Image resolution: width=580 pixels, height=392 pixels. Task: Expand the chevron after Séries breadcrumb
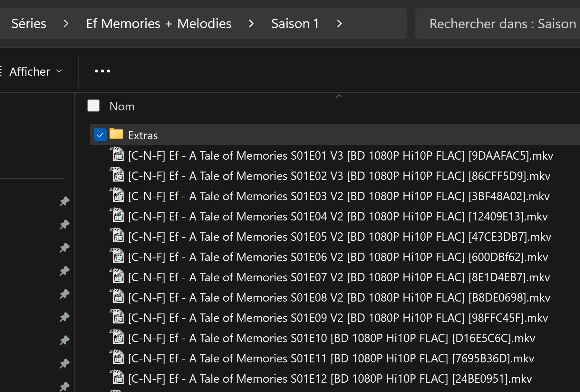pyautogui.click(x=66, y=23)
